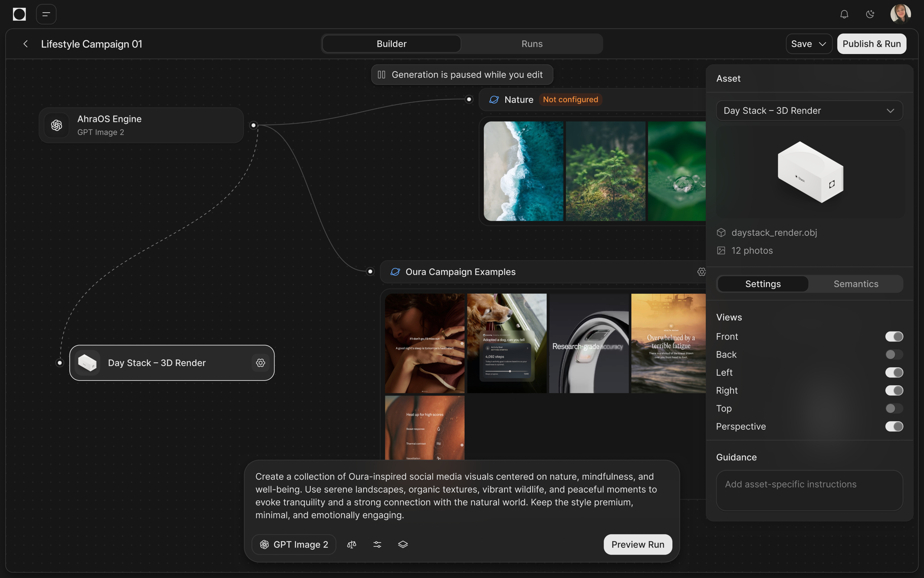Open the water droplet leaf thumbnail

[677, 171]
